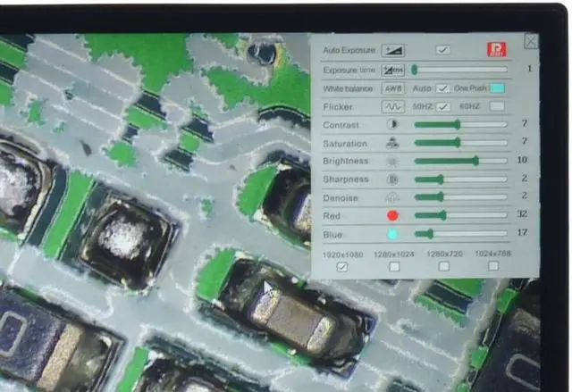Select the 1280x720 resolution checkbox
Screen dimensions: 572x392
tap(443, 266)
